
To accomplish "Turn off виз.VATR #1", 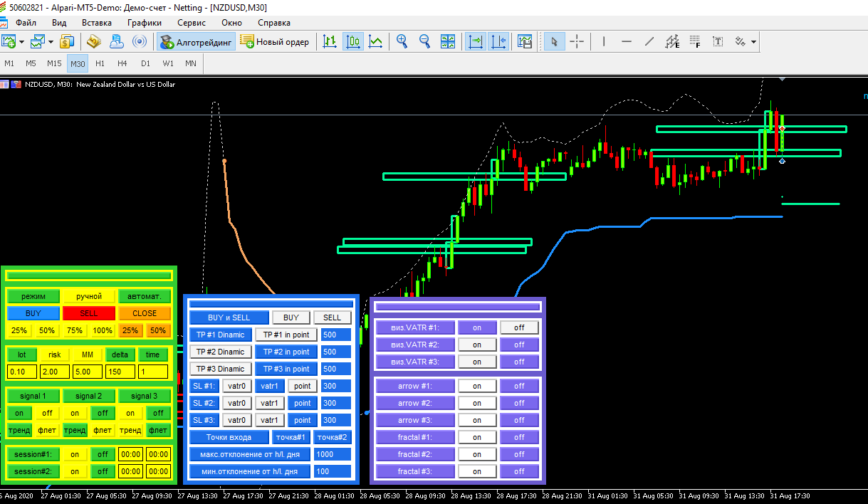I will [519, 327].
